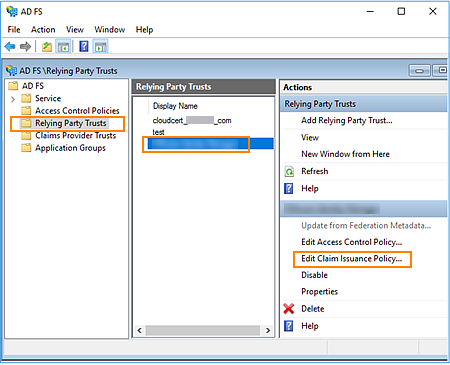The height and width of the screenshot is (365, 450).
Task: Click the Help icon below Refresh
Action: (289, 188)
